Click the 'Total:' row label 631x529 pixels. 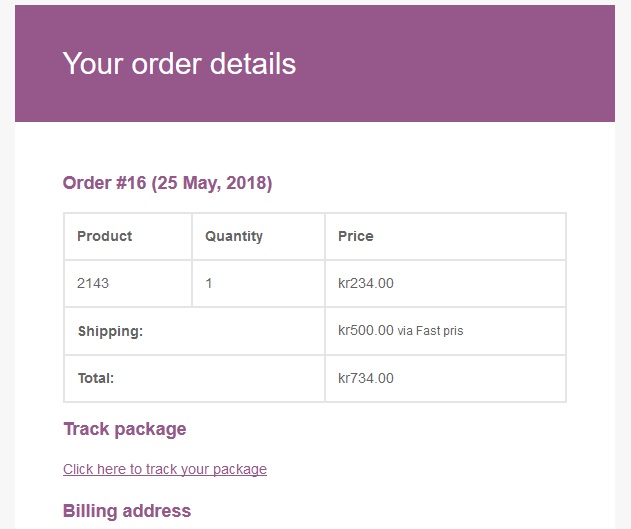point(96,378)
